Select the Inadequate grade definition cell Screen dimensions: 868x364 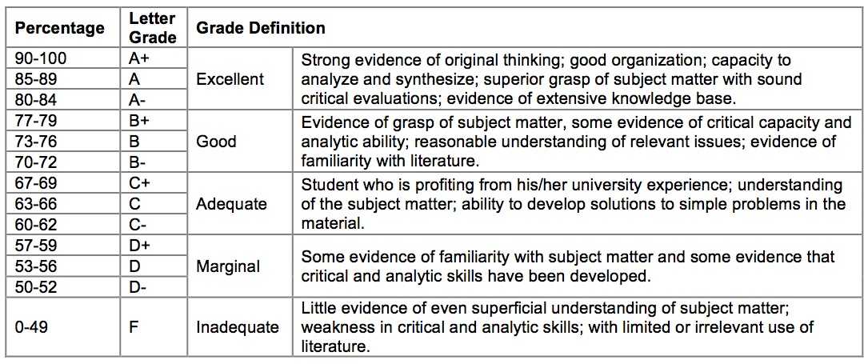[240, 327]
